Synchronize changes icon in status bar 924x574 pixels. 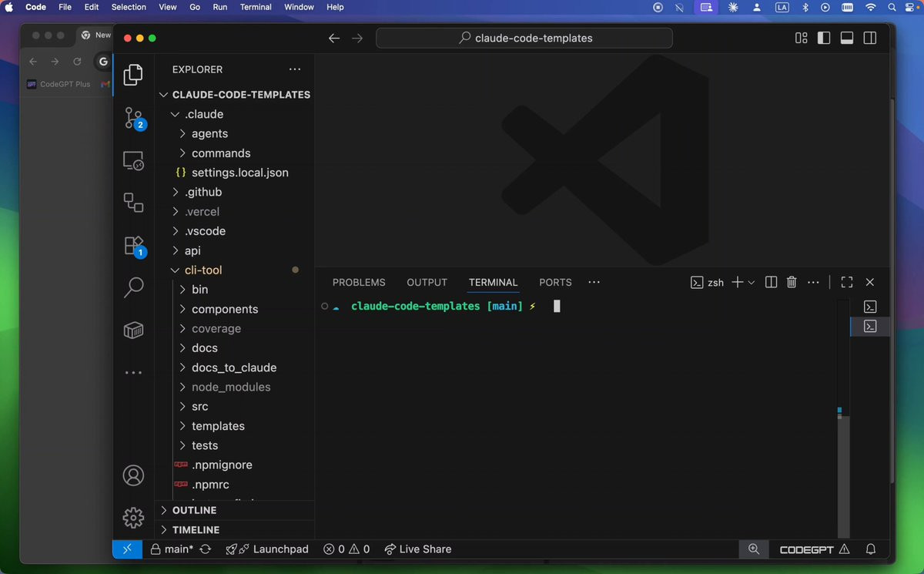[206, 549]
